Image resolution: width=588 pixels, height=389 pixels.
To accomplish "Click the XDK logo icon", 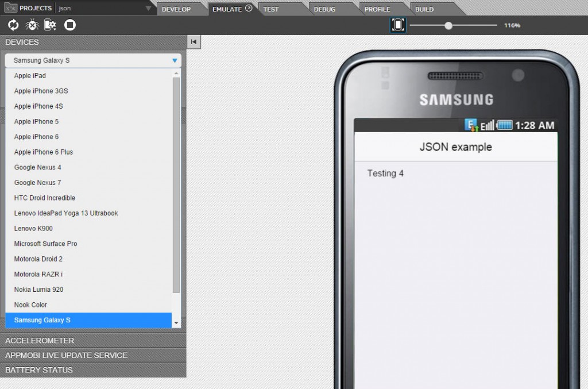I will click(10, 8).
